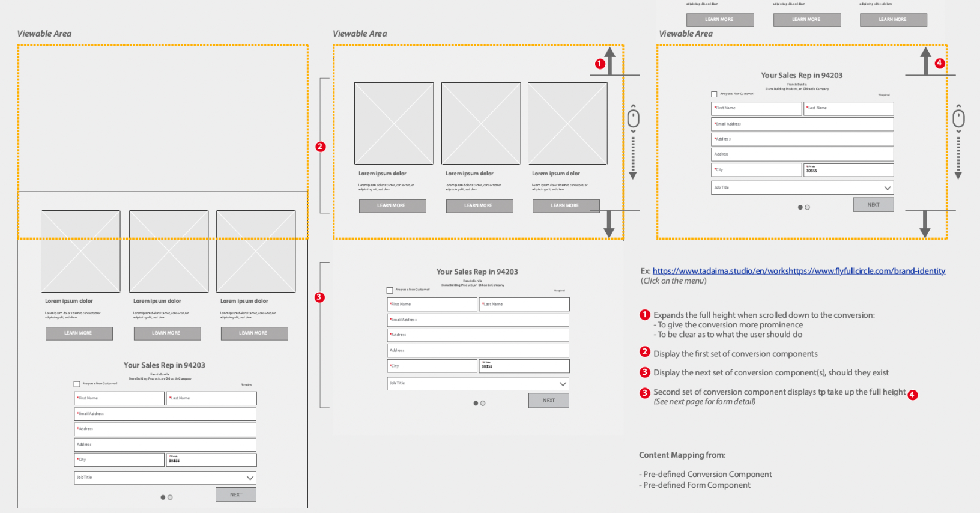The image size is (980, 513).
Task: Click 'Content Mapping from:' heading
Action: (x=682, y=455)
